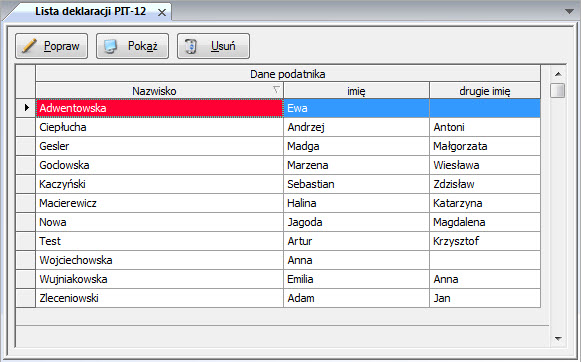Click the Anna cell in Wojciechowska row
Screen dimensions: 581x362
click(x=356, y=260)
